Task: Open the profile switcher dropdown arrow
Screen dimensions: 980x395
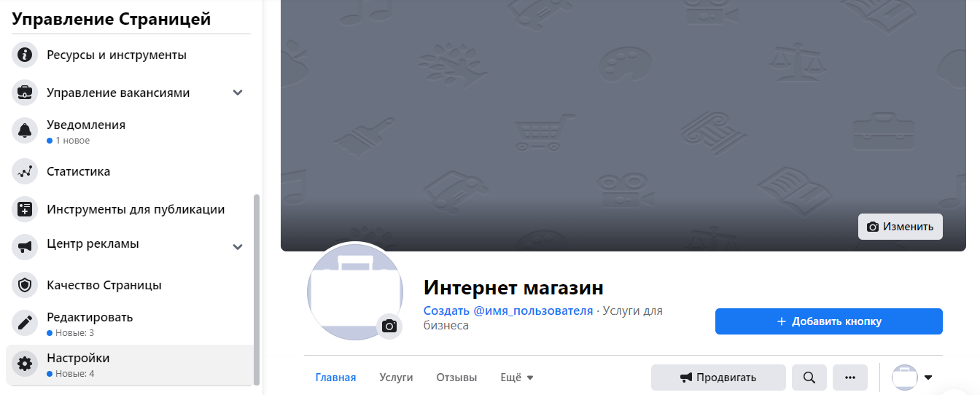Action: [928, 378]
